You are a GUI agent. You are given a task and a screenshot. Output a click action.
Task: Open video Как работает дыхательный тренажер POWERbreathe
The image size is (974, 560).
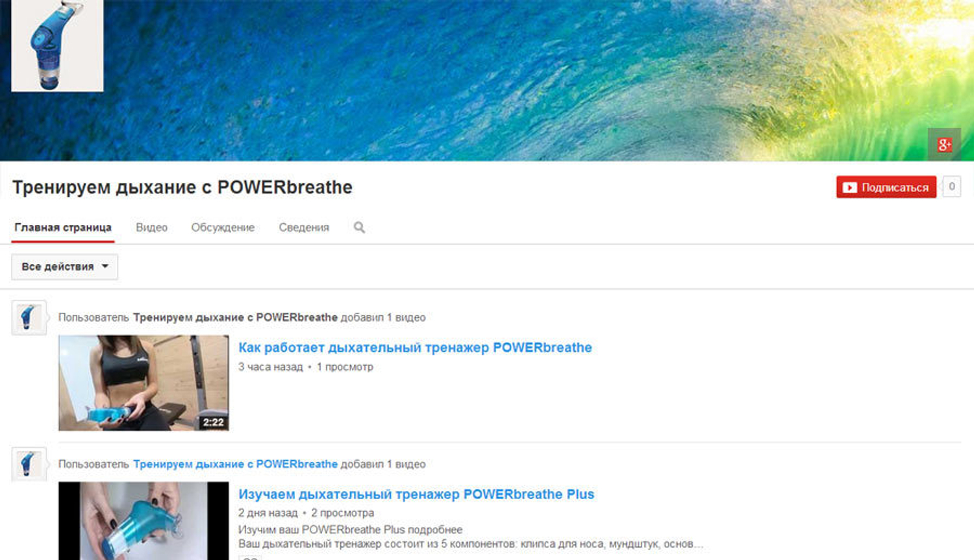415,348
